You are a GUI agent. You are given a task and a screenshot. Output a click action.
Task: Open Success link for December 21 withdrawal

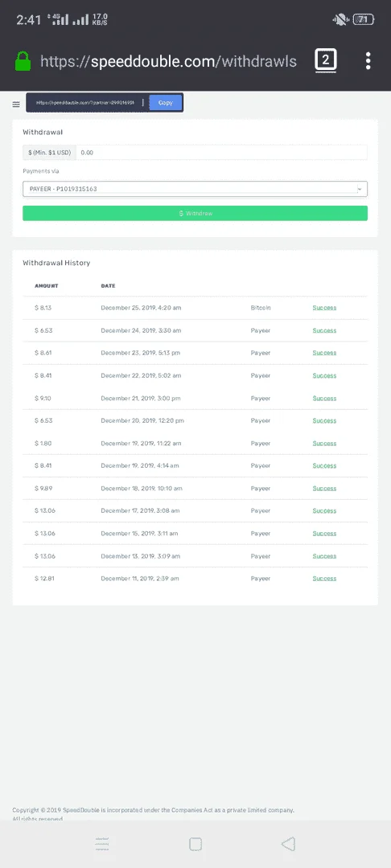(x=324, y=398)
